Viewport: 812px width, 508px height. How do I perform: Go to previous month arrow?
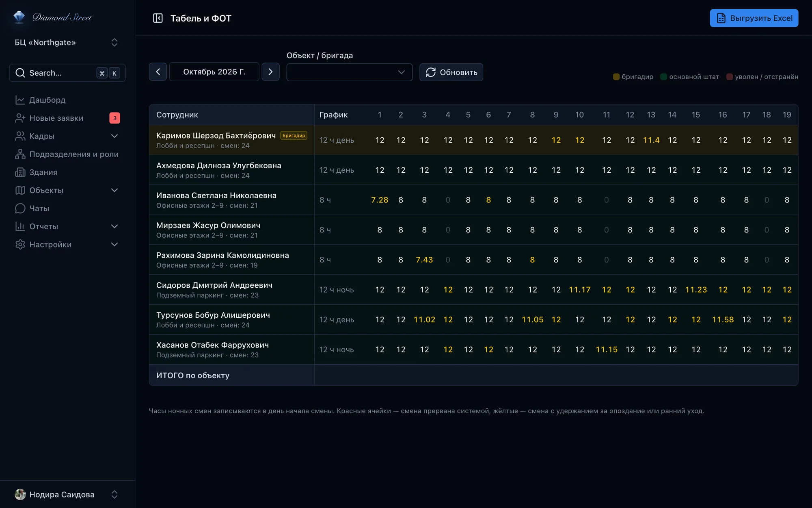158,72
